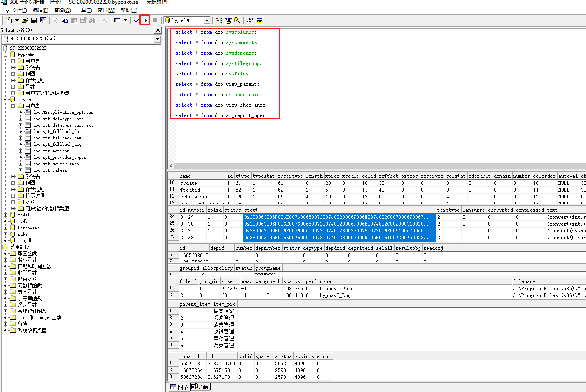Click the parse query checkmark icon
The image size is (586, 392).
[136, 20]
